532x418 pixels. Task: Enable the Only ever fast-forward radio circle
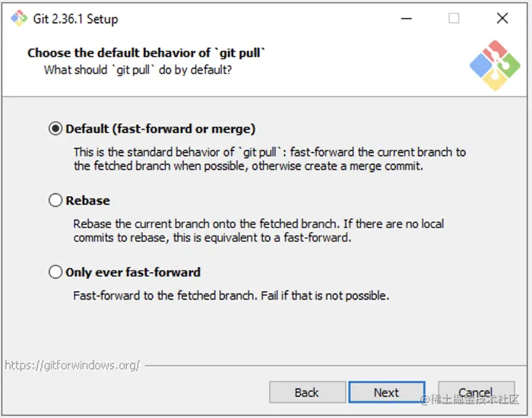[x=55, y=272]
